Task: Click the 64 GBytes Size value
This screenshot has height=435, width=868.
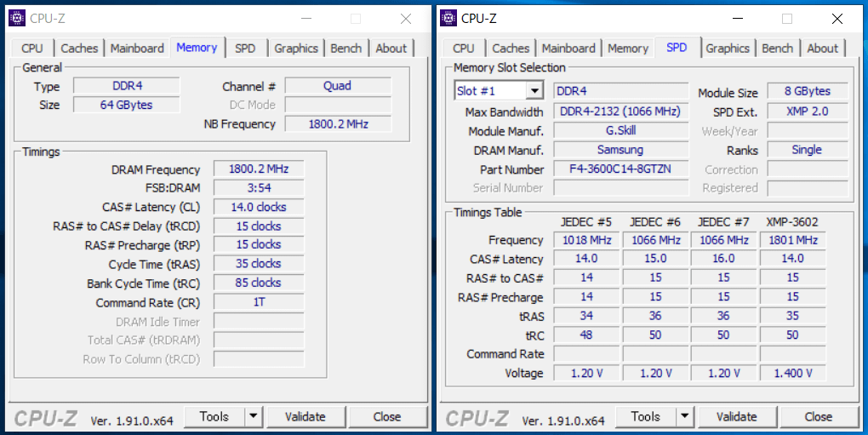Action: click(x=127, y=105)
